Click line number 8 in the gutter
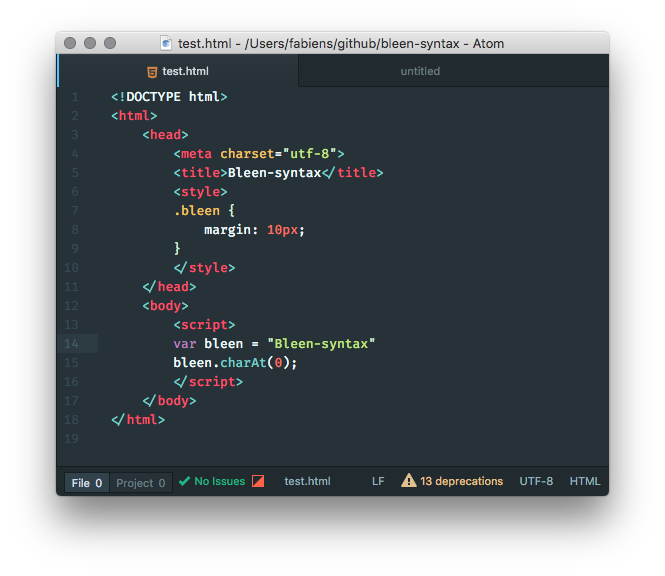Screen dimensions: 665x576 coord(75,230)
